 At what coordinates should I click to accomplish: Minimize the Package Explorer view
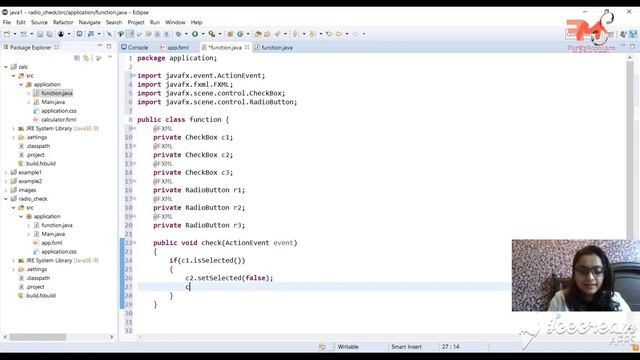pos(100,46)
